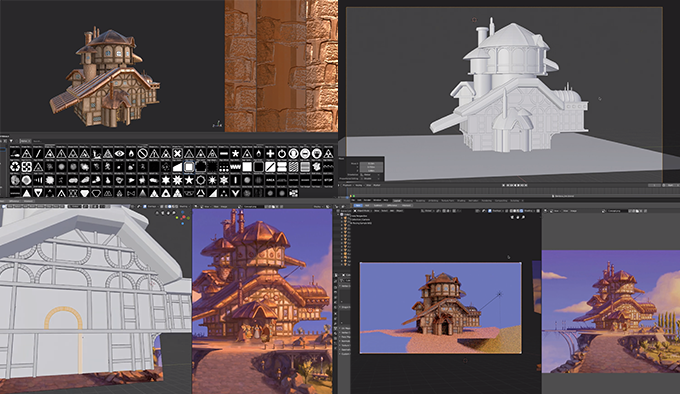680x394 pixels.
Task: Select the AREA text alpha thumbnail
Action: pyautogui.click(x=270, y=180)
